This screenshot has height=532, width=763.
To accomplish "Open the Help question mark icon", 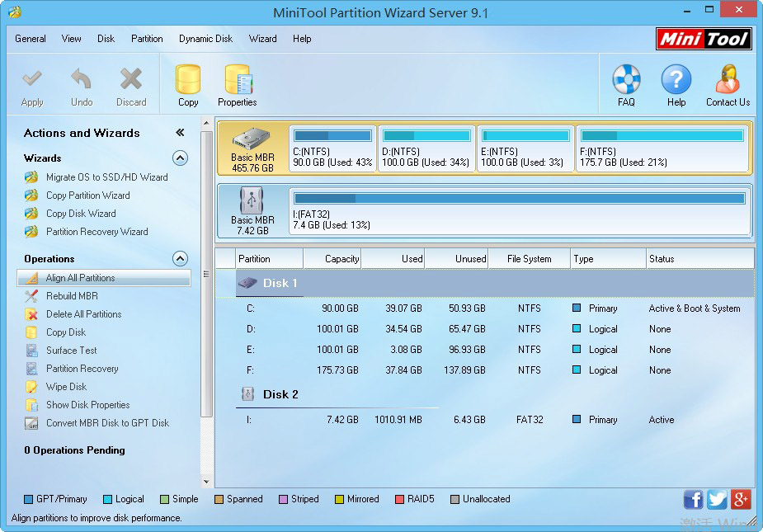I will pyautogui.click(x=676, y=79).
